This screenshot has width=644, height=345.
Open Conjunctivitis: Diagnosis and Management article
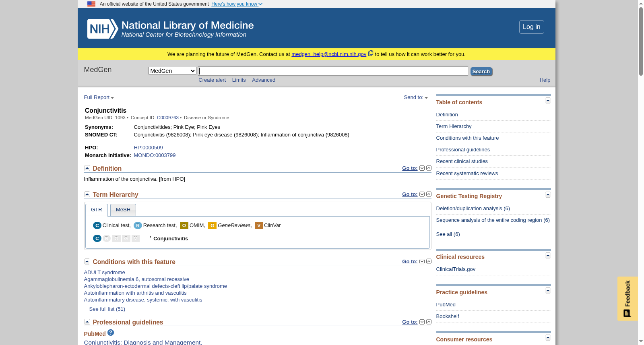(x=143, y=342)
